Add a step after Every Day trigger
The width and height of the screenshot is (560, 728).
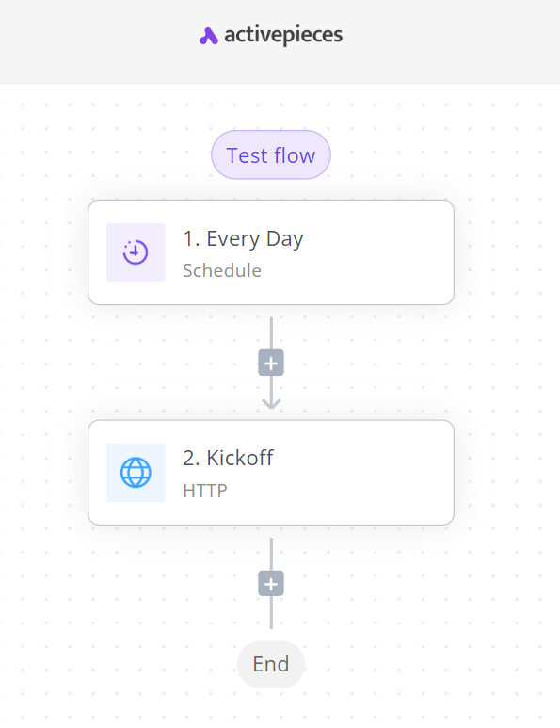pos(271,363)
